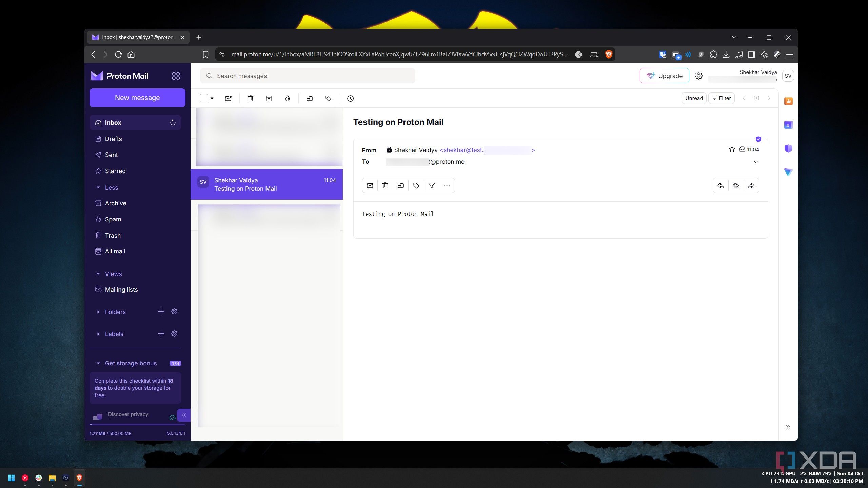Image resolution: width=868 pixels, height=488 pixels.
Task: Mark as spam using the flame icon
Action: click(288, 98)
